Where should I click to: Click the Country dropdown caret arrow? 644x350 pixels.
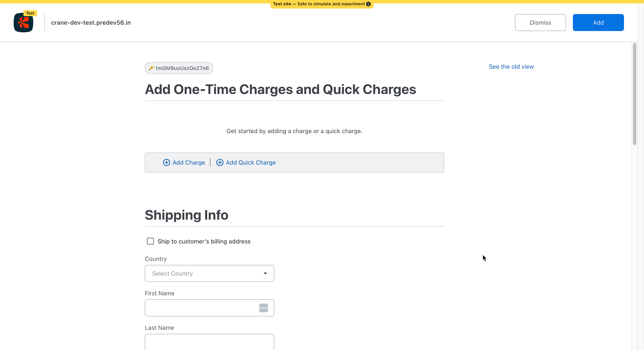pyautogui.click(x=265, y=273)
